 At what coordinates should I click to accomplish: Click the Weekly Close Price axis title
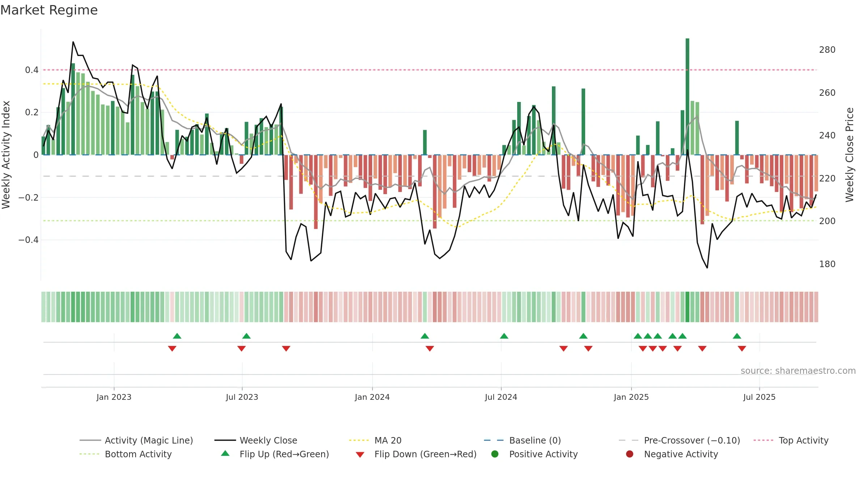coord(850,155)
